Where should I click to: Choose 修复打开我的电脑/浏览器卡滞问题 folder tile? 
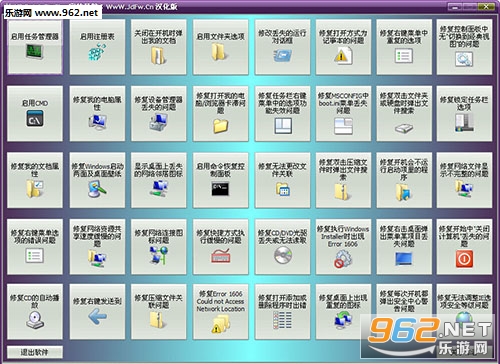click(x=221, y=114)
